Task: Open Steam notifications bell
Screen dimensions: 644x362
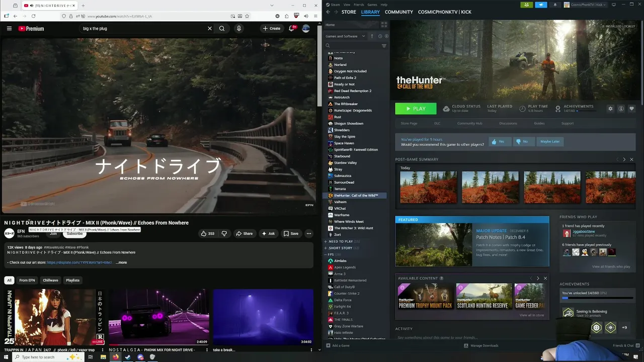Action: pos(555,5)
